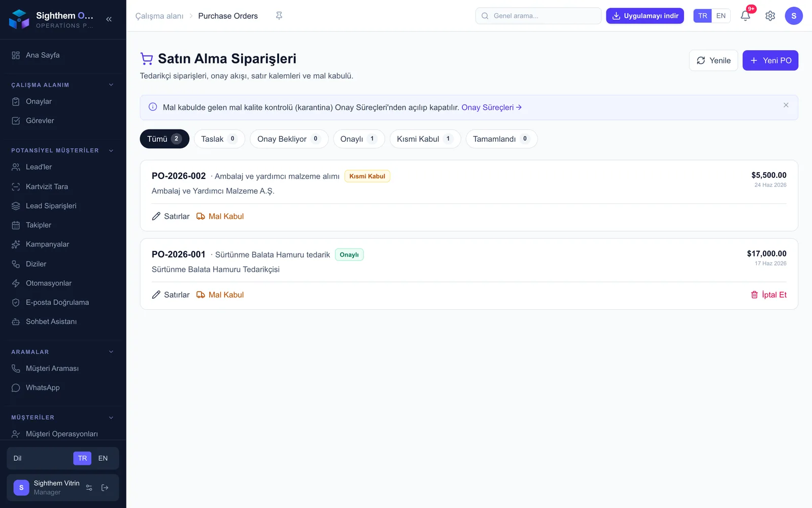
Task: Filter by Kısmi Kabul status tab
Action: coord(425,139)
